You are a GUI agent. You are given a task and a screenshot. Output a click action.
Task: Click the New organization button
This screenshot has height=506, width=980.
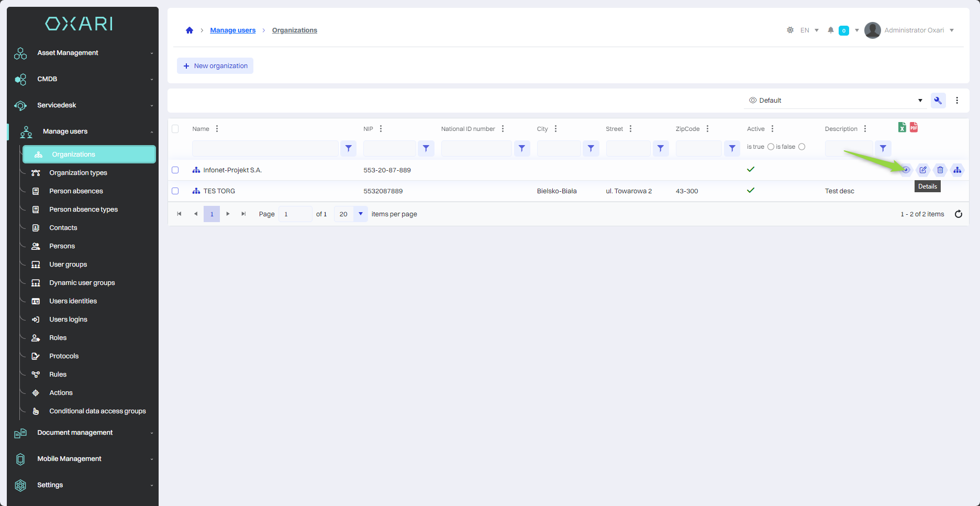point(215,66)
